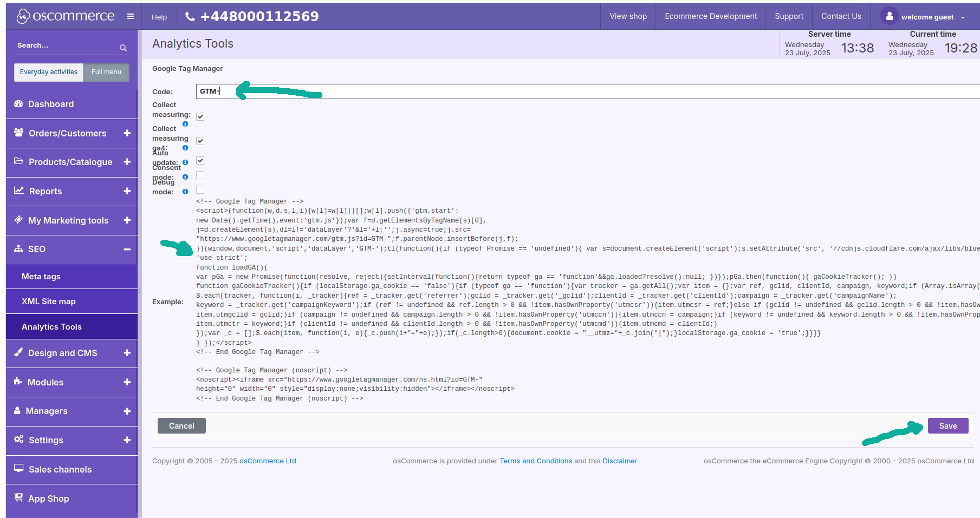
Task: Toggle the hamburger menu icon
Action: 131,16
